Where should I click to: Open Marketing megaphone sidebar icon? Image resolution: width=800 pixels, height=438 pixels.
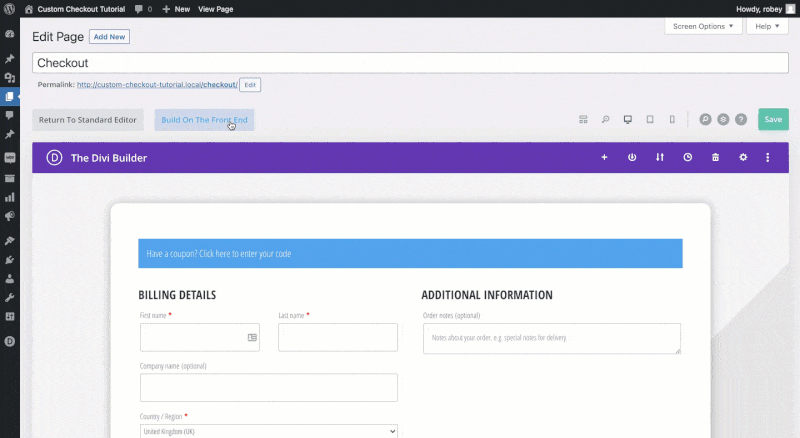point(9,216)
